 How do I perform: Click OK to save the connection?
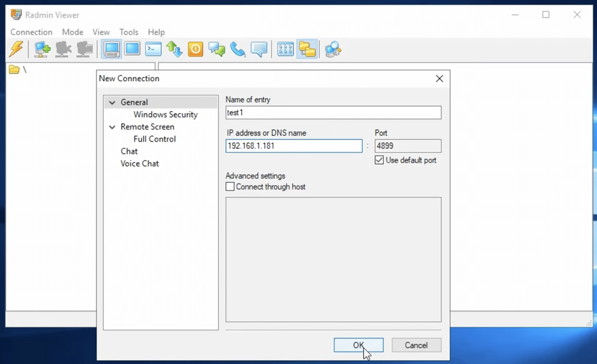[358, 345]
